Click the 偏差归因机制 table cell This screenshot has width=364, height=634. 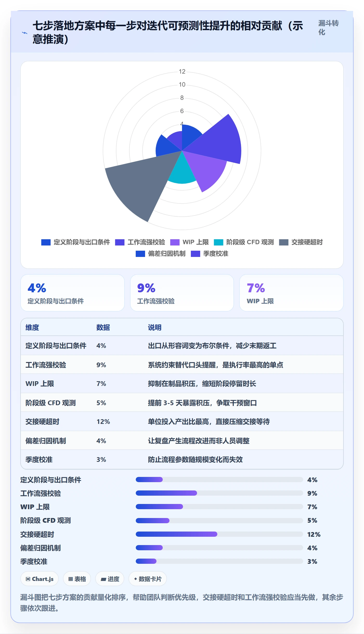(46, 441)
